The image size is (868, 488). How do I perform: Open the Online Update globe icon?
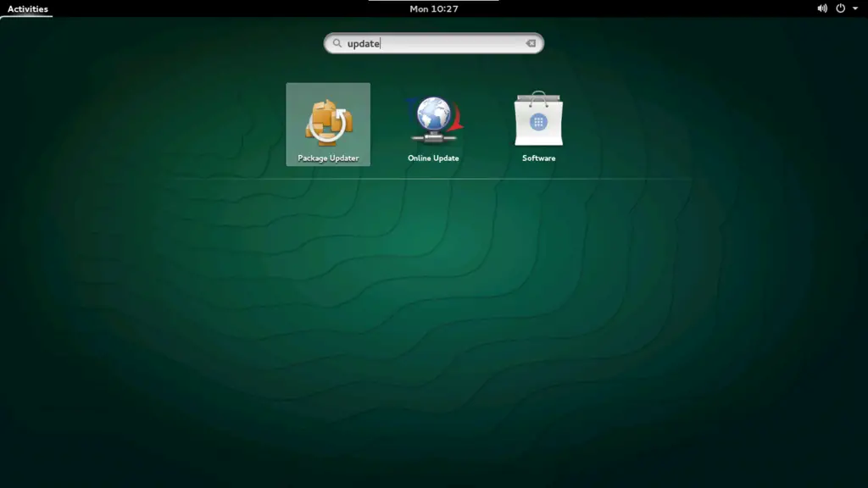pos(433,120)
